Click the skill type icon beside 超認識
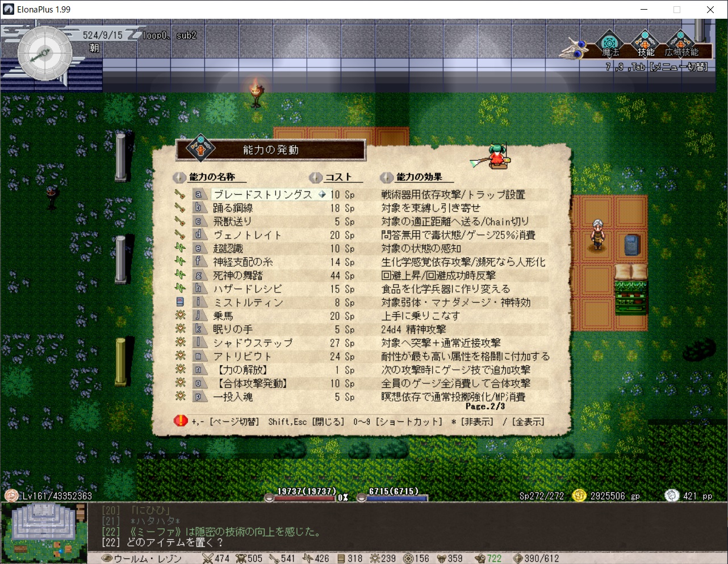This screenshot has height=564, width=728. pyautogui.click(x=180, y=248)
